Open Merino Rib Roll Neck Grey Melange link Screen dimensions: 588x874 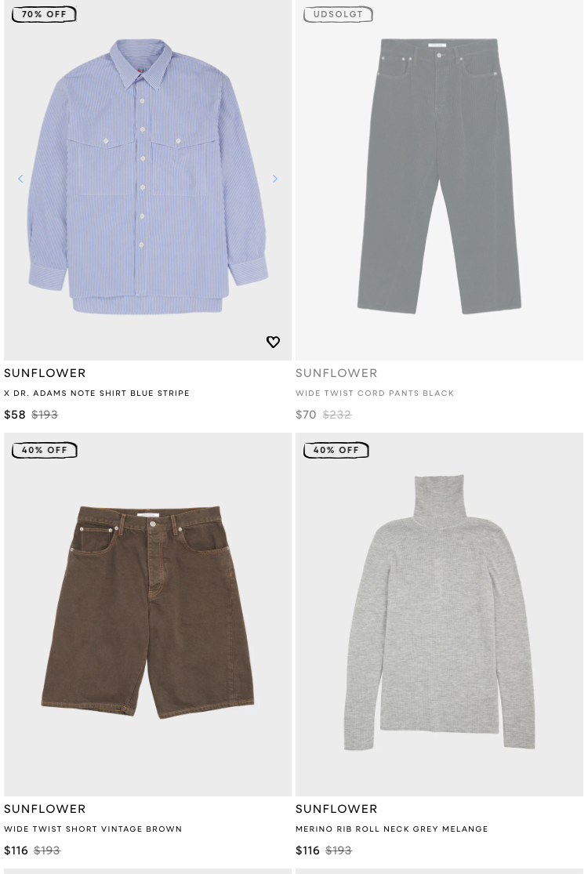point(392,829)
